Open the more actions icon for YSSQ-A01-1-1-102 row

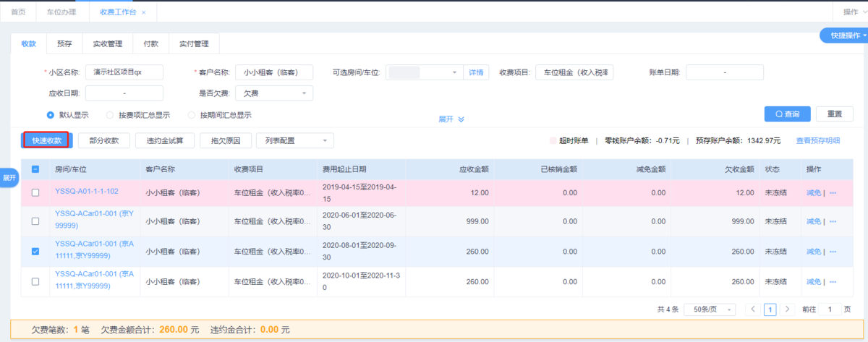click(x=833, y=192)
